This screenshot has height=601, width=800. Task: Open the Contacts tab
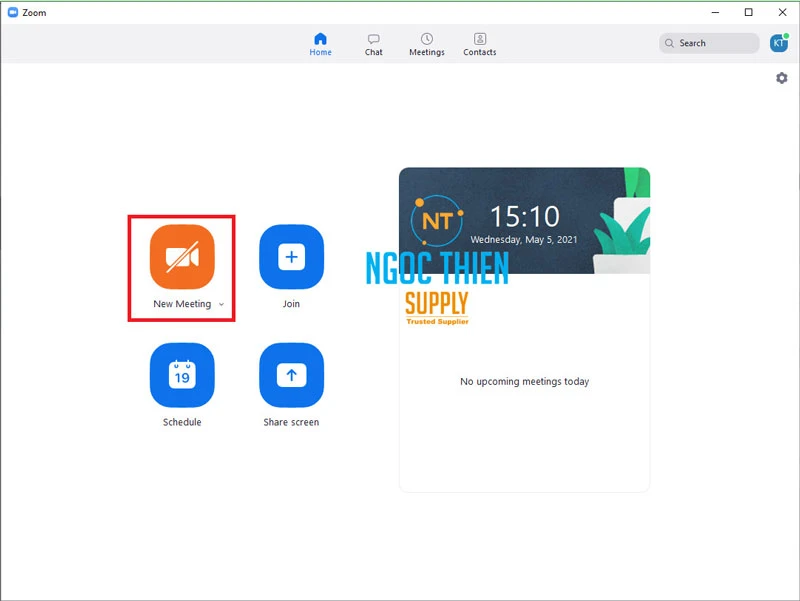479,44
